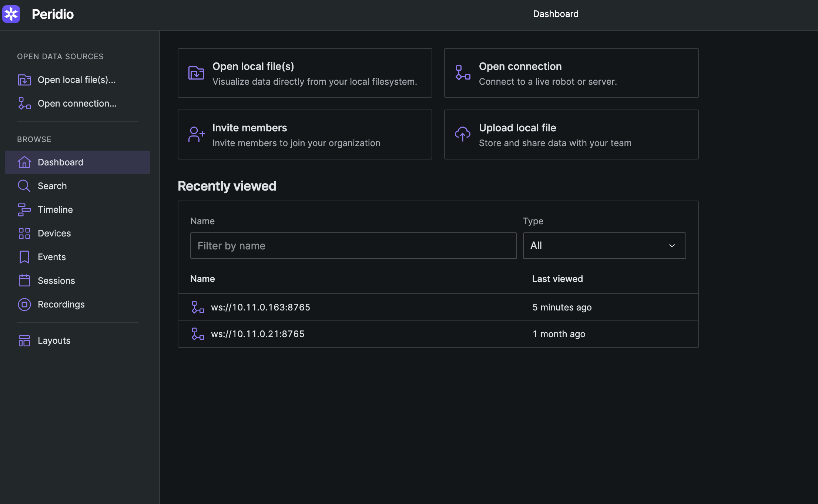Open Layouts label in sidebar
The height and width of the screenshot is (504, 818).
[x=54, y=340]
